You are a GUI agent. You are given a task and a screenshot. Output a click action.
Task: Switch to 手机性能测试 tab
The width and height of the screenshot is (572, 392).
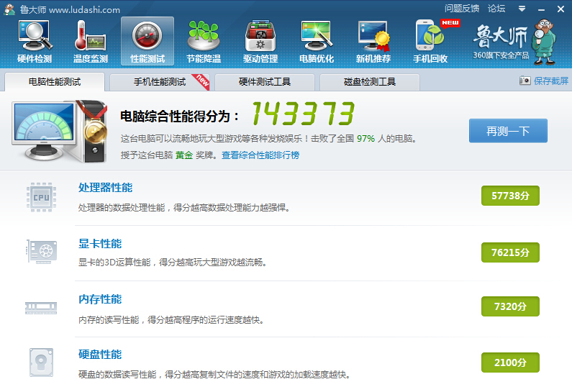(160, 82)
